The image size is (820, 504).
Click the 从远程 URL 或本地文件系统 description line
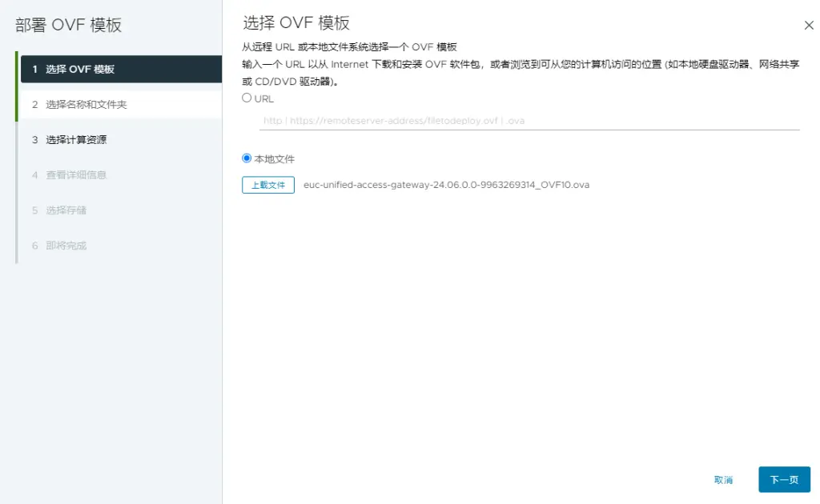(x=349, y=47)
